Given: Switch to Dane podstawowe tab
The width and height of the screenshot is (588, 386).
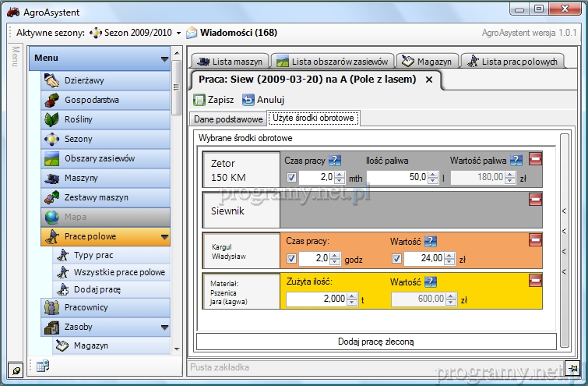Looking at the screenshot, I should click(228, 119).
